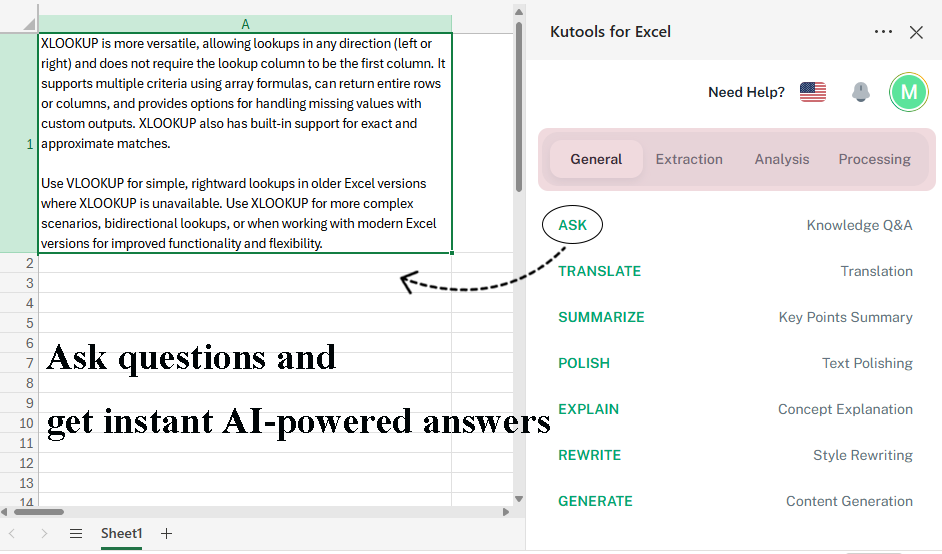Click the horizontal scrollbar thumb
This screenshot has height=554, width=942.
pyautogui.click(x=39, y=512)
